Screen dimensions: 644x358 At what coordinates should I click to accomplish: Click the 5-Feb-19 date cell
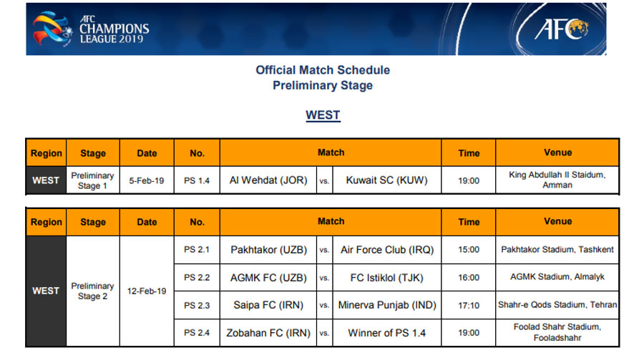point(147,180)
